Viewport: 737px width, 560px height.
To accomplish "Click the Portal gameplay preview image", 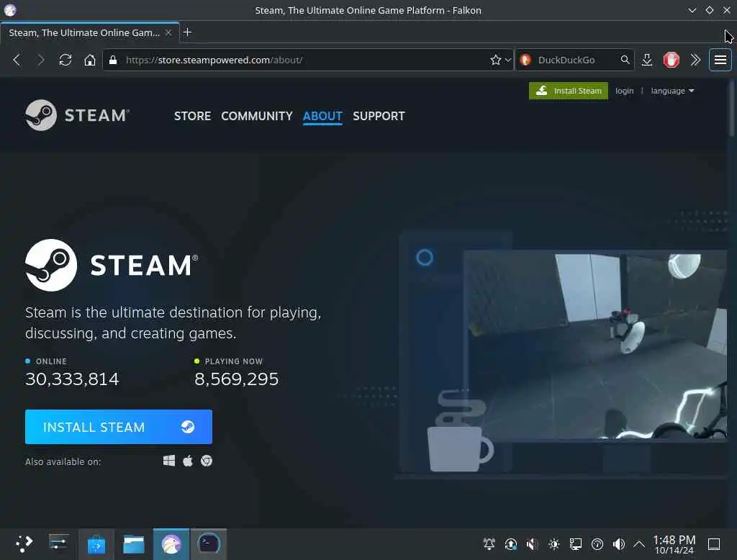I will click(595, 346).
